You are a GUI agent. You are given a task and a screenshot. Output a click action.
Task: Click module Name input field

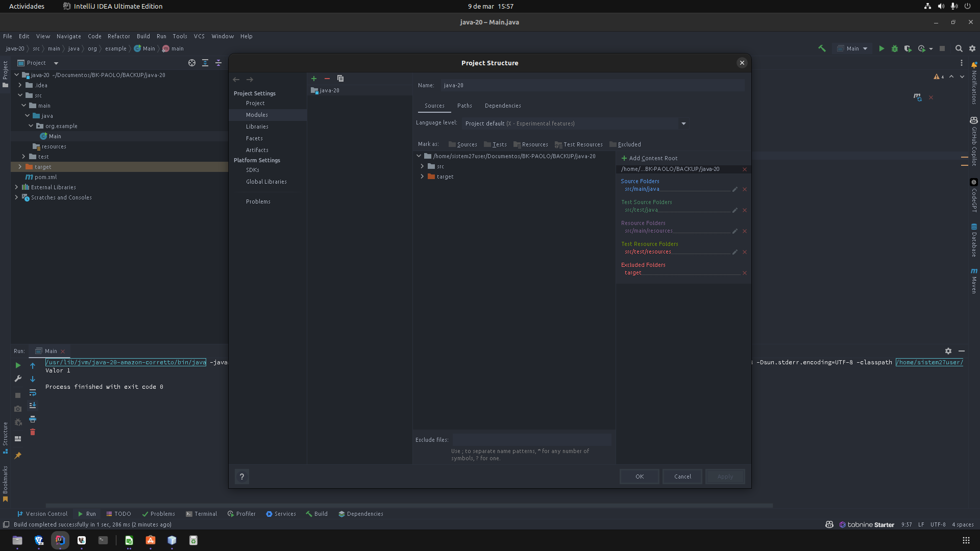593,85
